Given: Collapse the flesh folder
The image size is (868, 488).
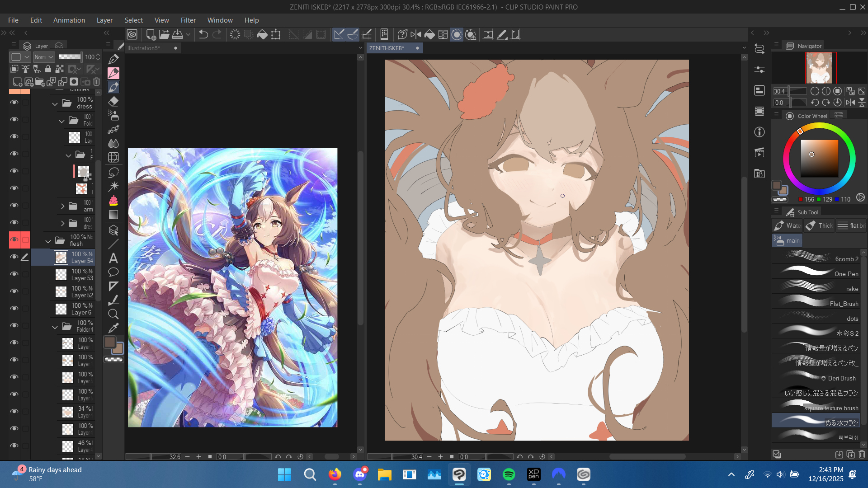Looking at the screenshot, I should pyautogui.click(x=48, y=241).
